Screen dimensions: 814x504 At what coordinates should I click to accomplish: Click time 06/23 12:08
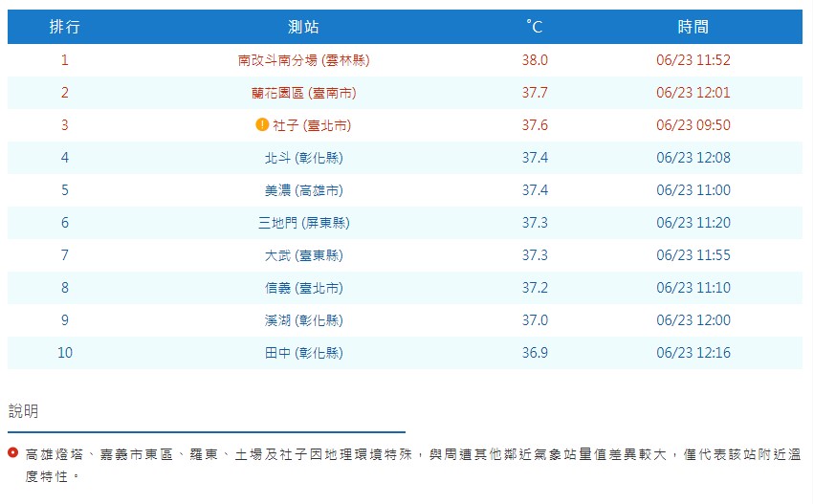(693, 157)
